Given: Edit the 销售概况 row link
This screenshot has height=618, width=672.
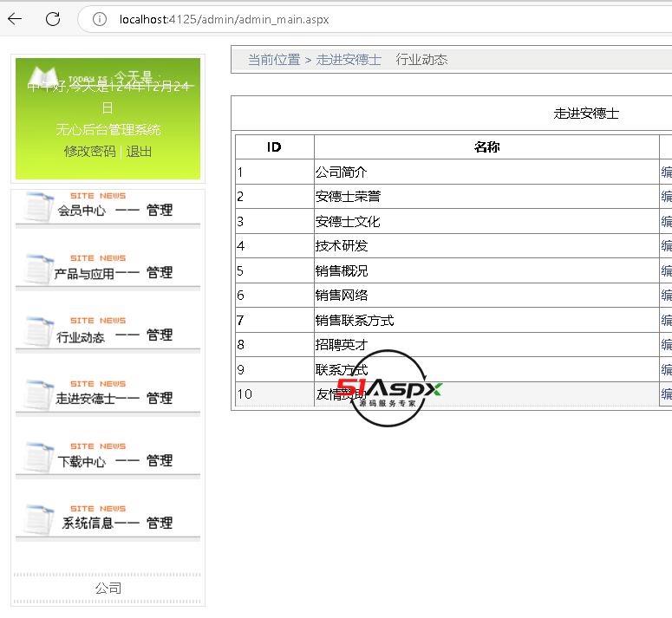Looking at the screenshot, I should pyautogui.click(x=666, y=270).
